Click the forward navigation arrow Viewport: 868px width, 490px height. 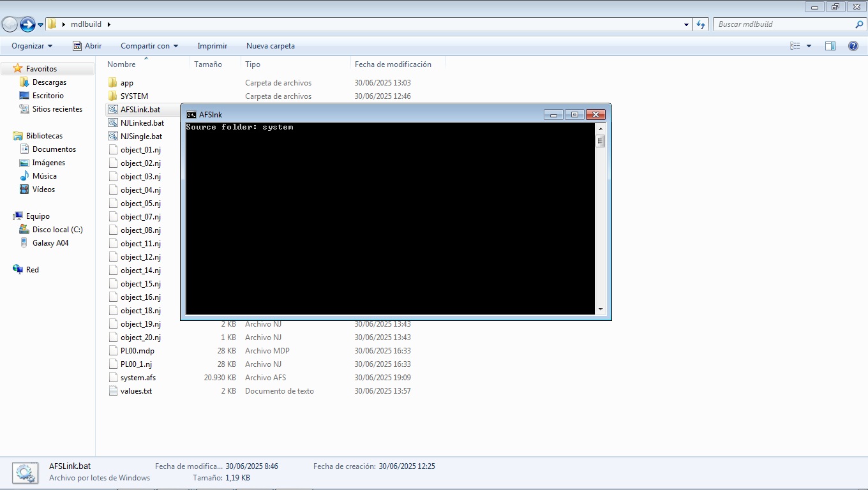27,24
